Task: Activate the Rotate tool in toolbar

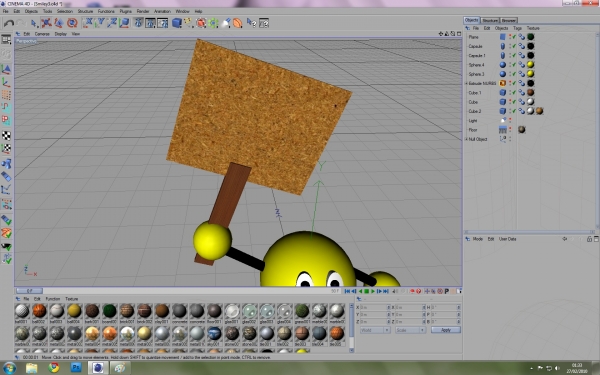Action: coord(72,23)
